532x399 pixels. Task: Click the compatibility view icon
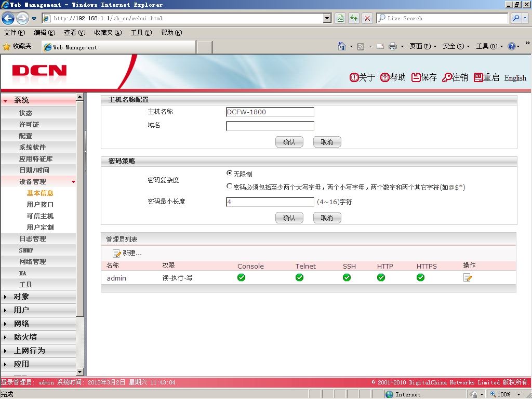pyautogui.click(x=340, y=18)
